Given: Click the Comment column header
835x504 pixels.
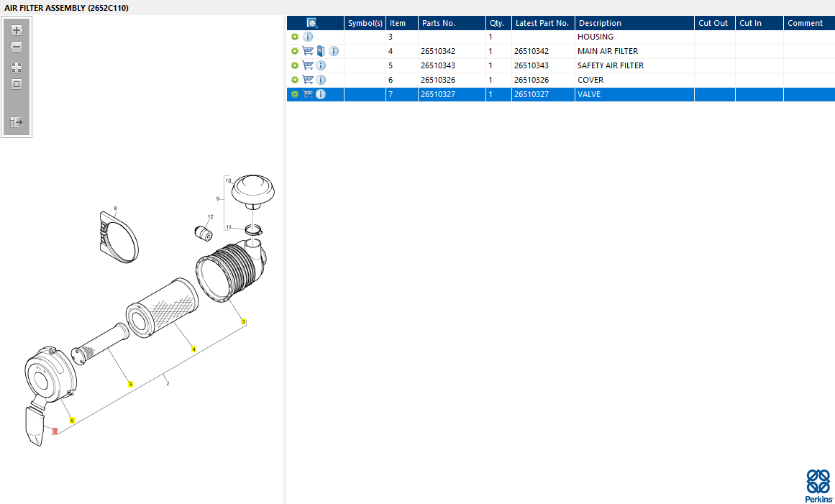Looking at the screenshot, I should 809,23.
